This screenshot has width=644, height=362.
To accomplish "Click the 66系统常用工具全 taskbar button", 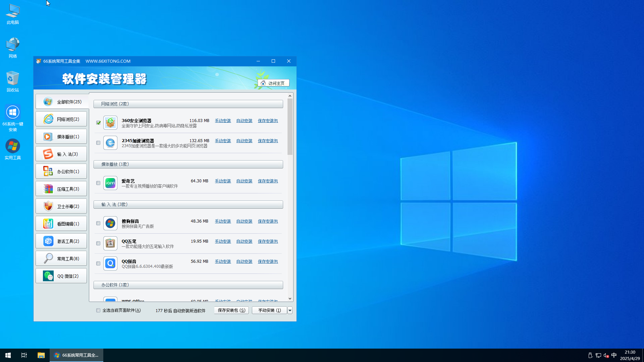I will tap(76, 355).
